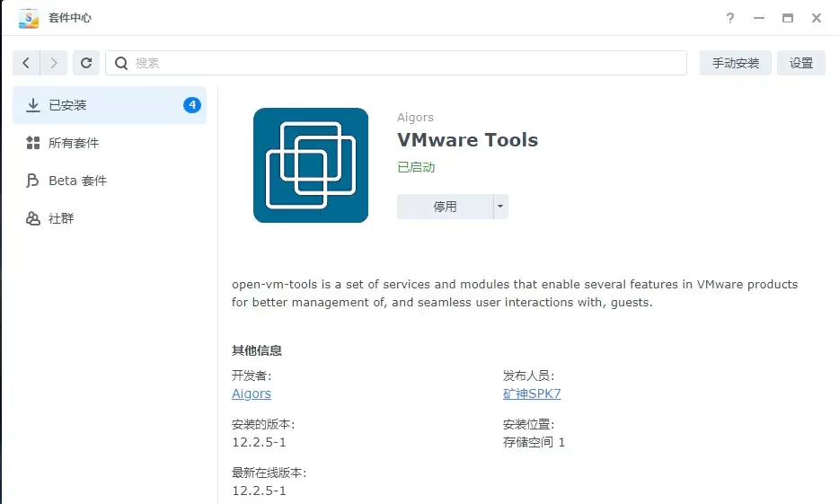This screenshot has height=504, width=839.
Task: Click 停用 to stop the package
Action: click(445, 207)
